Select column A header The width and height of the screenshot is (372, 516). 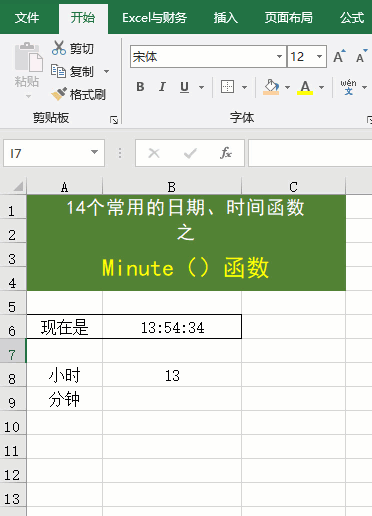click(64, 187)
